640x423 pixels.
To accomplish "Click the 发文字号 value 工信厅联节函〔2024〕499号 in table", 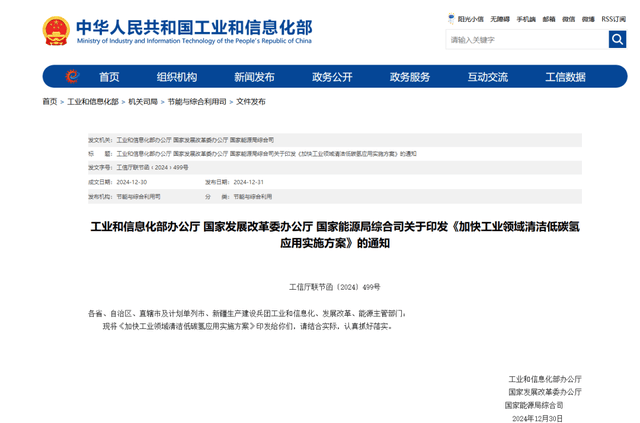I will pos(152,167).
